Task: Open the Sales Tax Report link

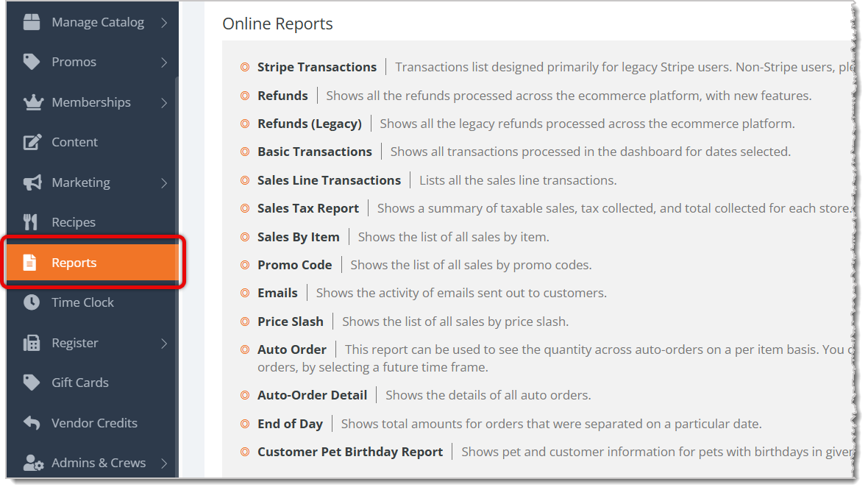Action: [307, 208]
